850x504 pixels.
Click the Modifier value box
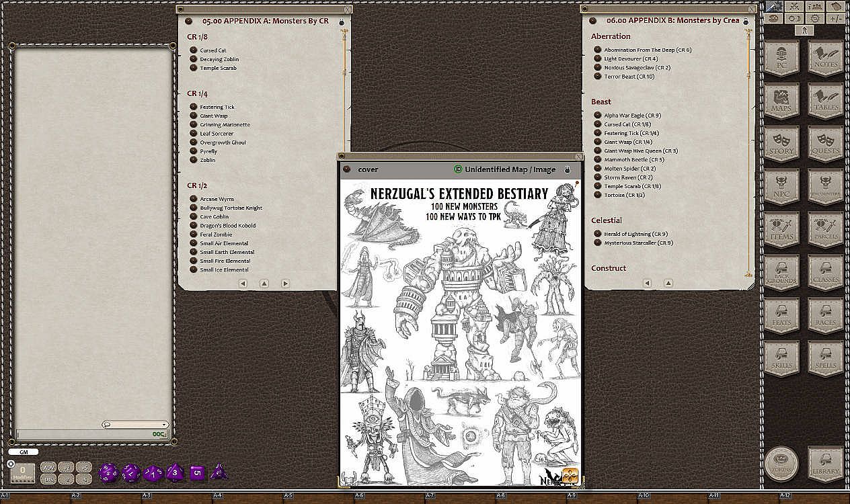tap(22, 473)
